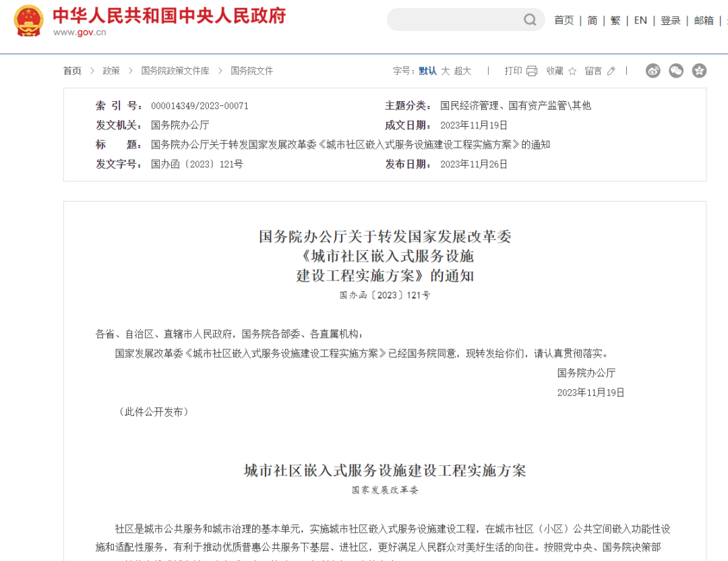728x561 pixels.
Task: Switch interface to 简 simplified Chinese
Action: click(x=591, y=20)
